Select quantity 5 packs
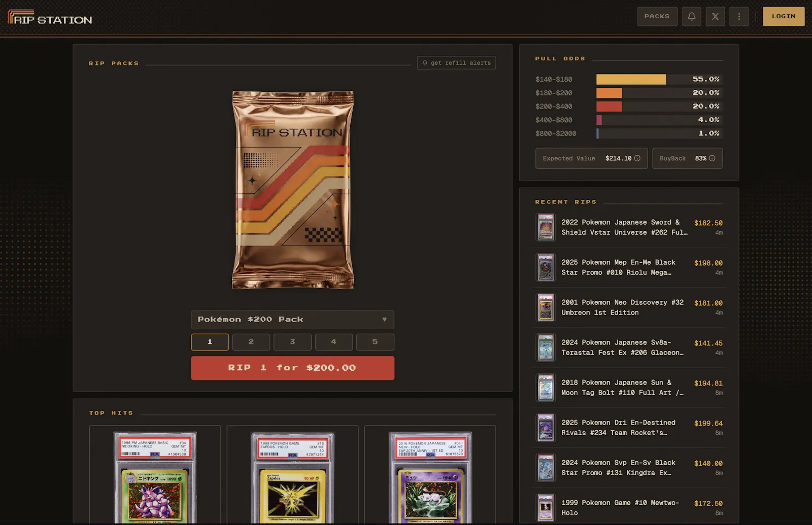Screen dimensions: 812x525 click(375, 342)
